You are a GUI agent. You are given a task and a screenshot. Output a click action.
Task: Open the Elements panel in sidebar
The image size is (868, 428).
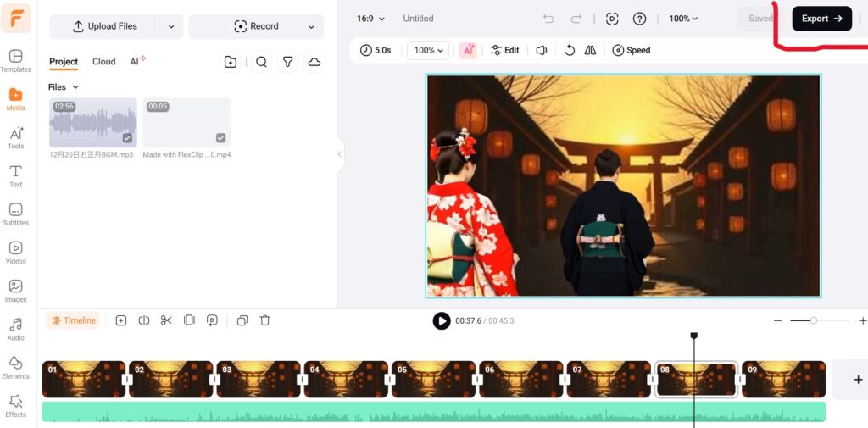pyautogui.click(x=15, y=367)
